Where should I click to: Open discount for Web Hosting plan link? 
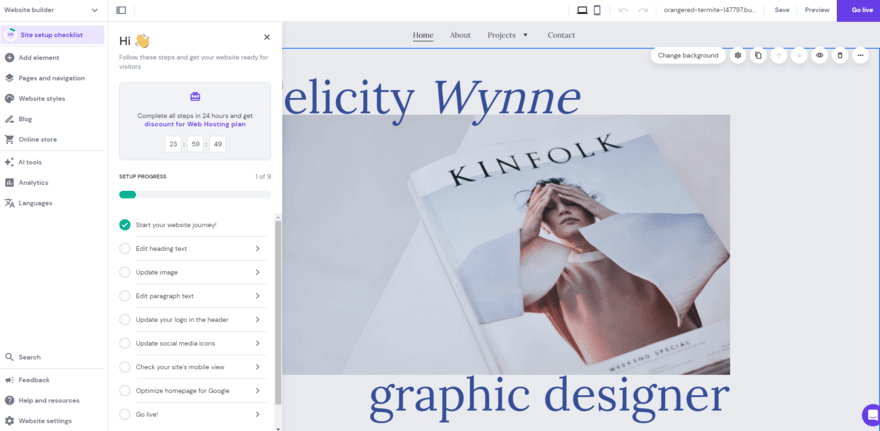point(195,124)
